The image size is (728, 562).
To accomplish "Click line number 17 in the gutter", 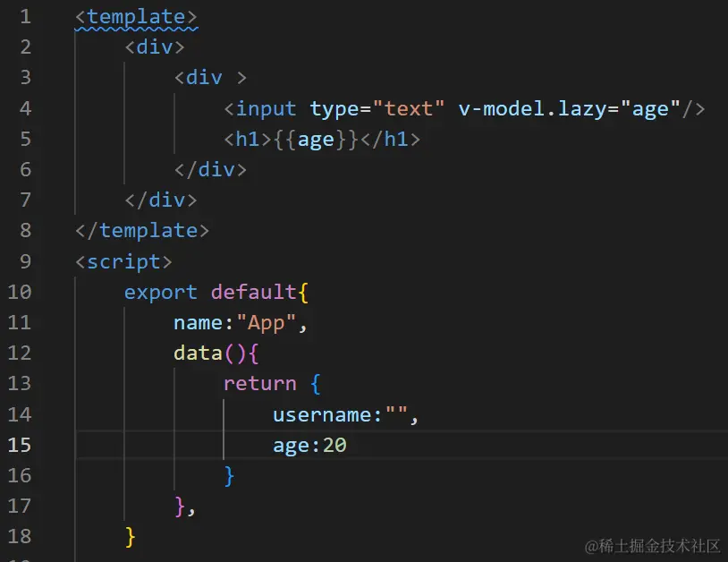I will (x=20, y=506).
